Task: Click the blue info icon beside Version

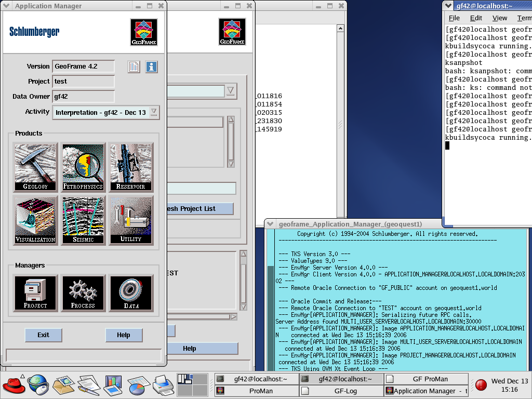Action: (x=151, y=67)
